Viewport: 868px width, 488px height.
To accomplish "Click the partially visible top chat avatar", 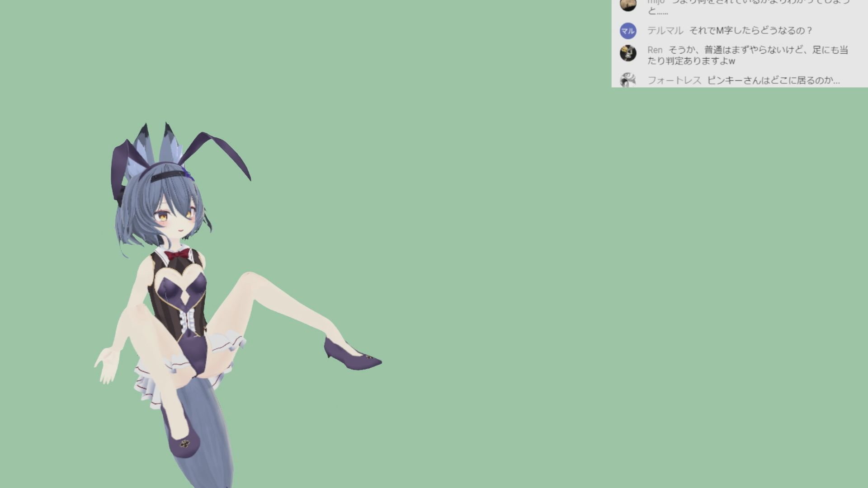I will [x=628, y=5].
